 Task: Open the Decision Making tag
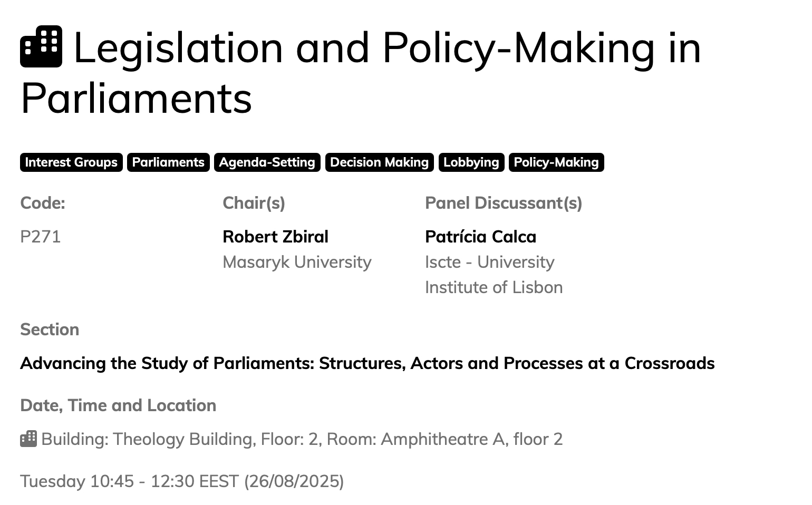[379, 162]
